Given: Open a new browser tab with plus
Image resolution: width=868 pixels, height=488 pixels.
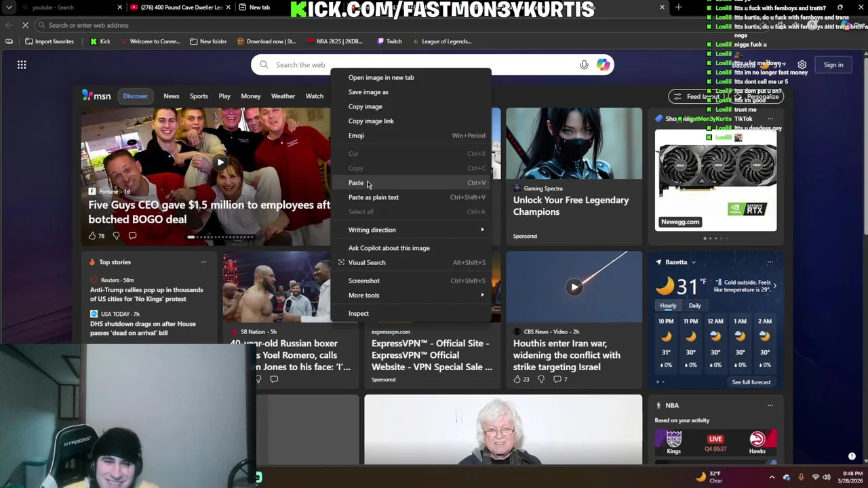Looking at the screenshot, I should point(678,7).
